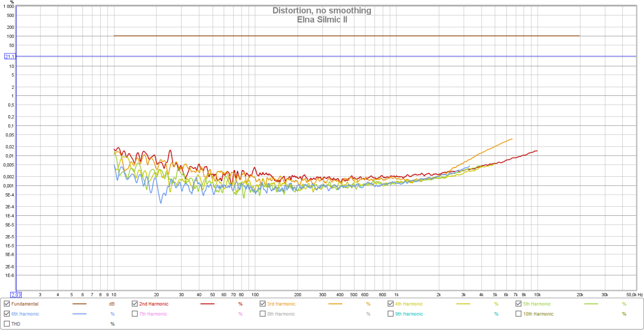Click the graph title 'Distortion, no smoothing'
Viewport: 644px width, 330px height.
click(x=322, y=11)
